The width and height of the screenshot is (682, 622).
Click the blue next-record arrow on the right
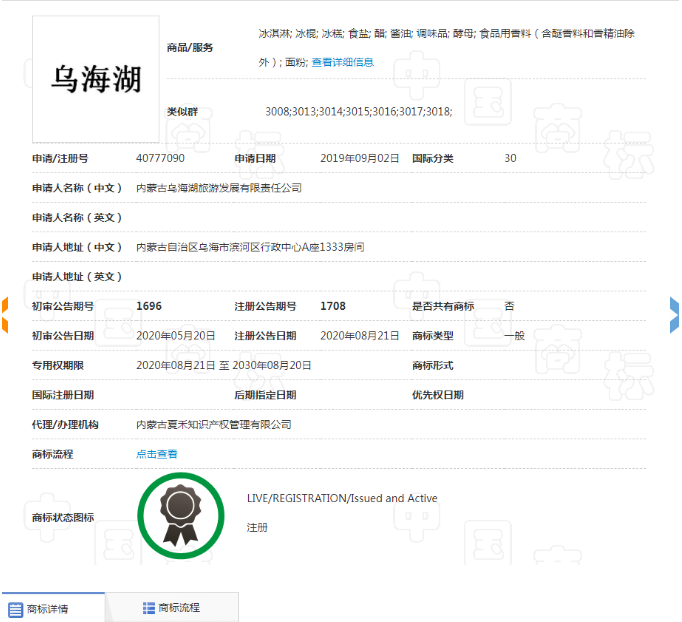pyautogui.click(x=675, y=314)
